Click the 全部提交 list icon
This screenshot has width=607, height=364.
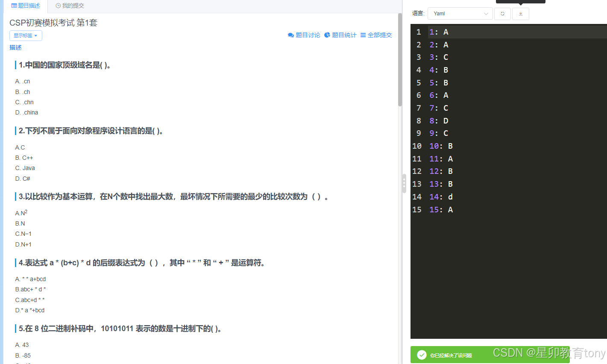(x=363, y=35)
